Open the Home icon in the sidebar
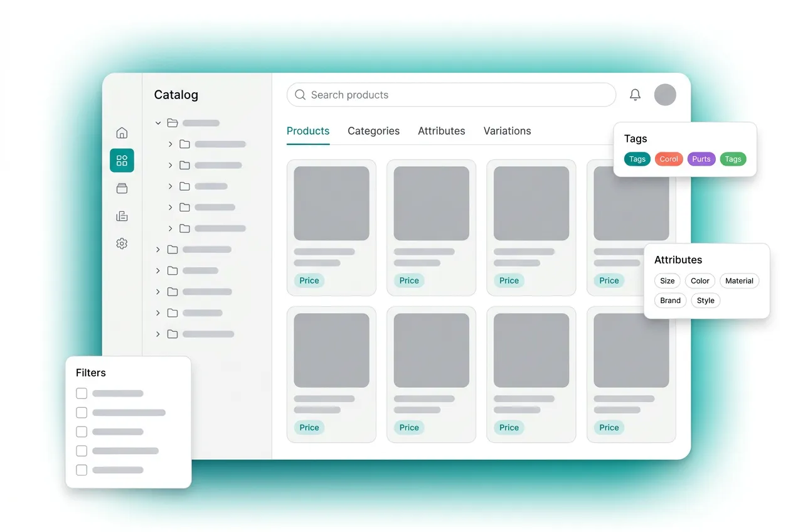 (122, 133)
